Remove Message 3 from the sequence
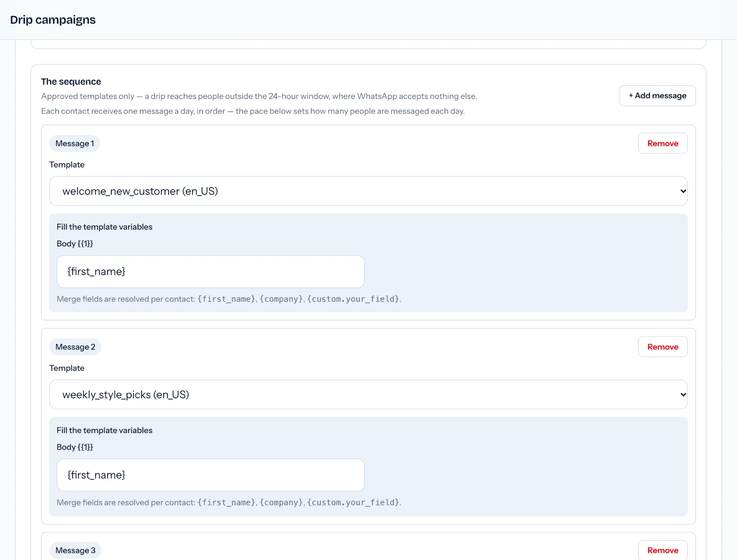This screenshot has height=560, width=737. coord(662,550)
